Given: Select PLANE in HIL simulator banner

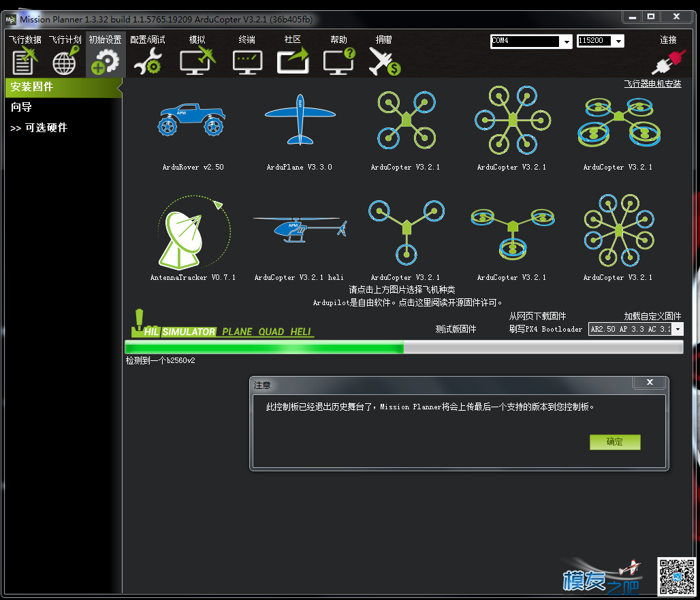Looking at the screenshot, I should (x=237, y=332).
